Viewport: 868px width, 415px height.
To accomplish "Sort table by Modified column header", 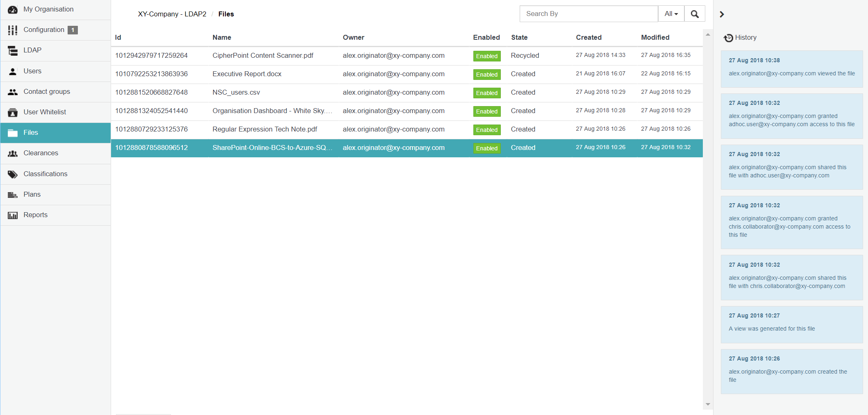I will click(x=655, y=37).
